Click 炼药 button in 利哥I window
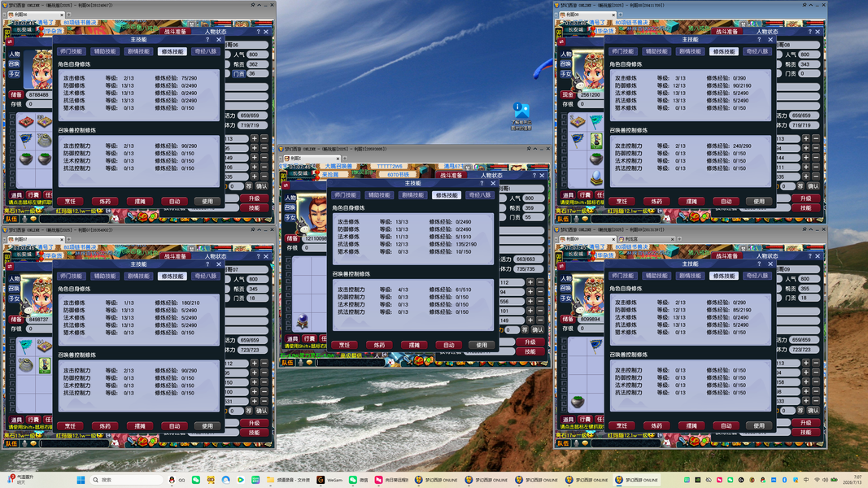868x488 pixels. (x=379, y=345)
